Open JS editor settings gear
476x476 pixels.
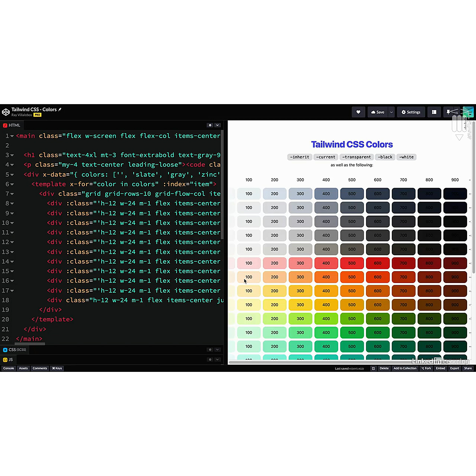210,360
